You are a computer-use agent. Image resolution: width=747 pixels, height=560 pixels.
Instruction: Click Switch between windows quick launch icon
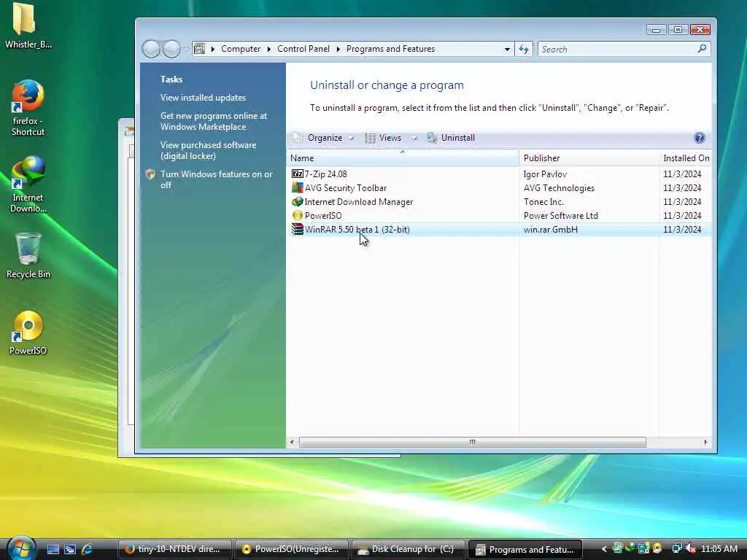70,549
